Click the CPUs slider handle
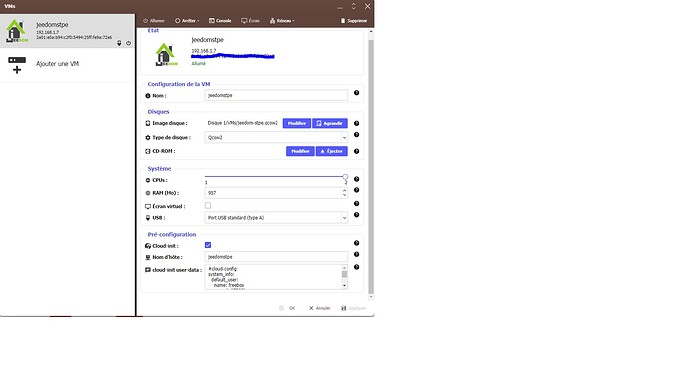Image resolution: width=690 pixels, height=391 pixels. click(345, 177)
